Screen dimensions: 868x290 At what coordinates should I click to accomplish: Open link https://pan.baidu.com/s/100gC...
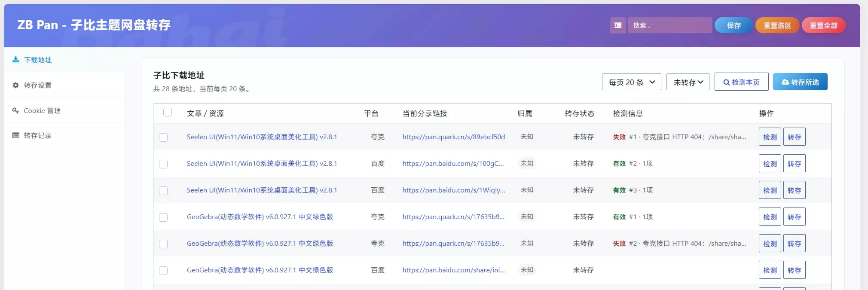point(453,163)
